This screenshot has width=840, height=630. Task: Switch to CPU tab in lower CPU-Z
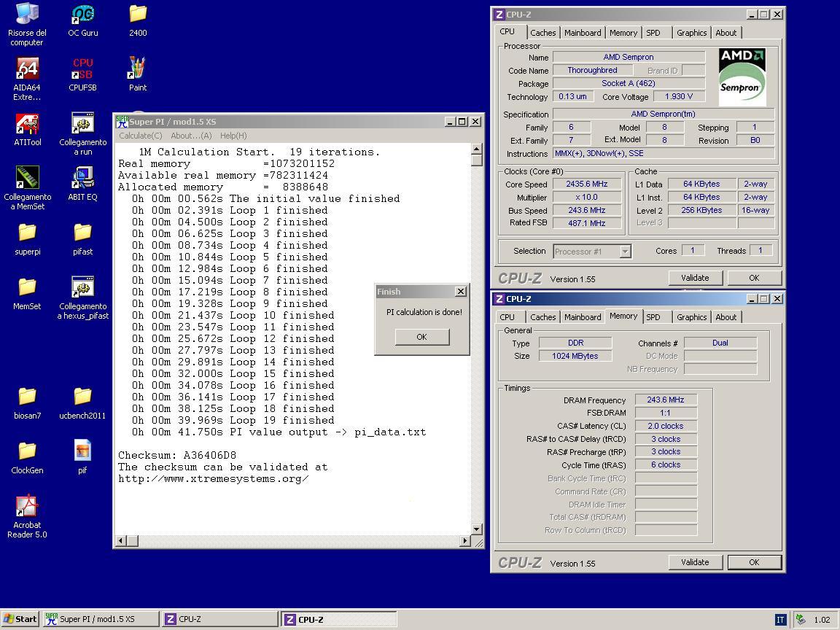click(x=507, y=317)
